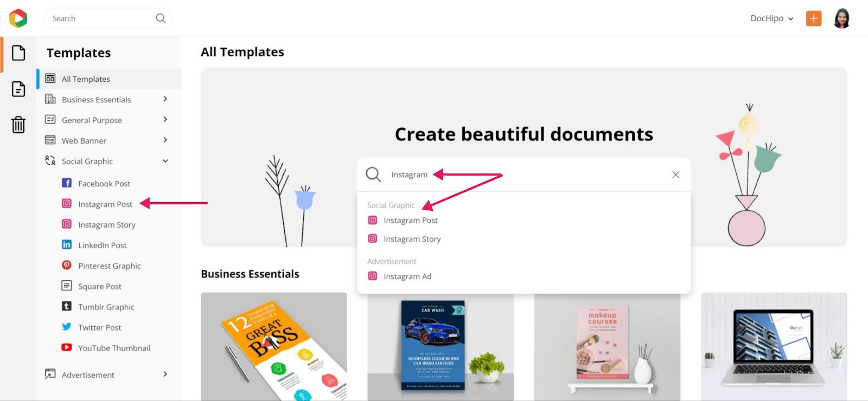Open LinkedIn Post templates
868x401 pixels.
[x=103, y=245]
